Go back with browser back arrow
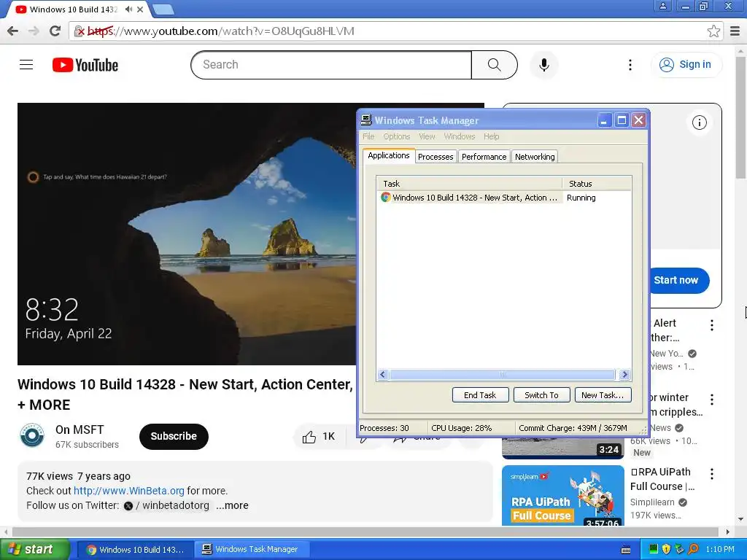This screenshot has height=560, width=747. point(13,31)
